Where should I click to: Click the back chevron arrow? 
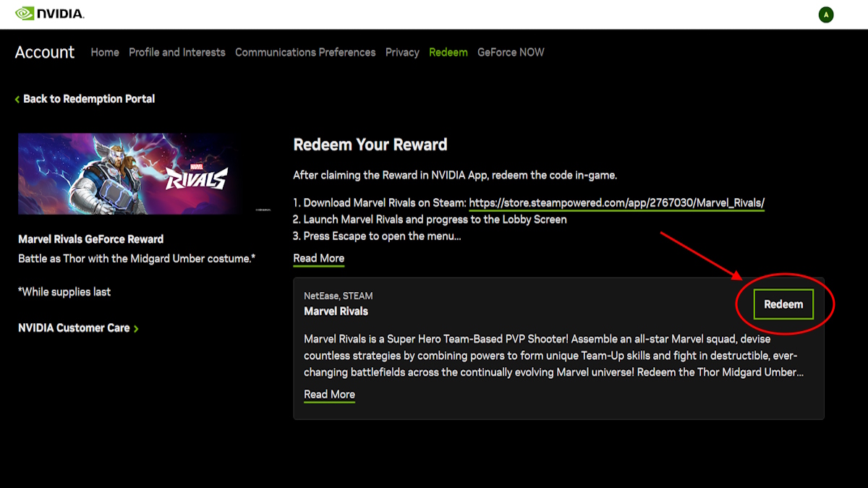pos(17,98)
